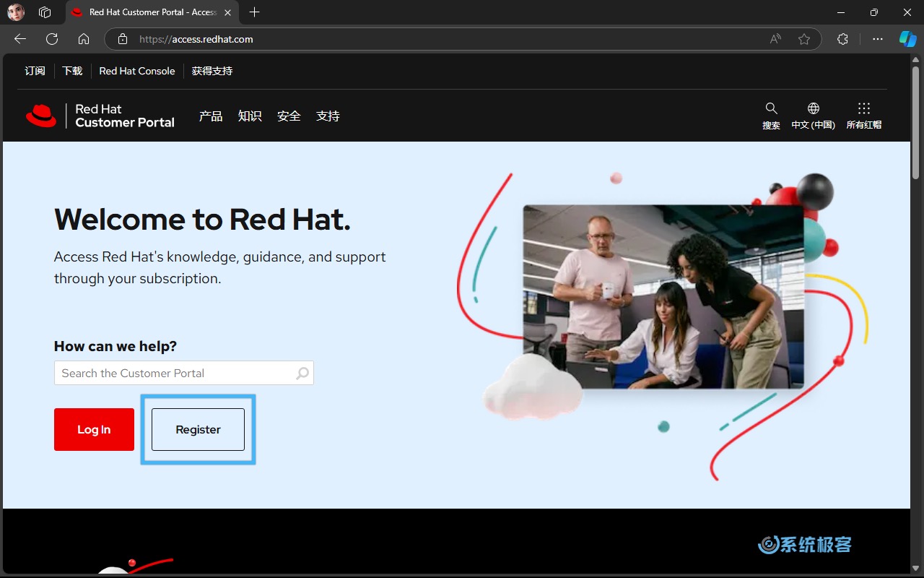Open the tab actions workspace icon
Image resolution: width=924 pixels, height=578 pixels.
(x=45, y=12)
